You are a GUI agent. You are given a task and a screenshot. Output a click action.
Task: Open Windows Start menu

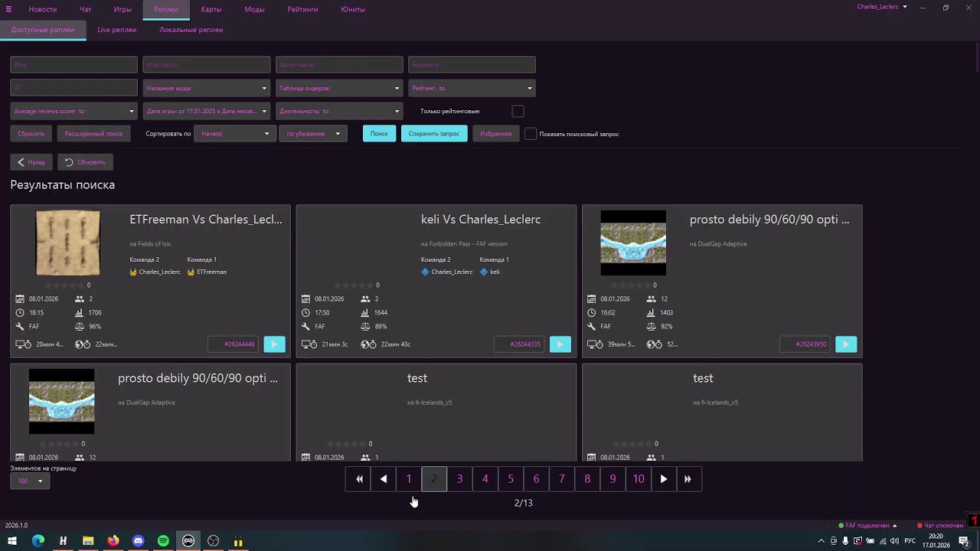12,541
